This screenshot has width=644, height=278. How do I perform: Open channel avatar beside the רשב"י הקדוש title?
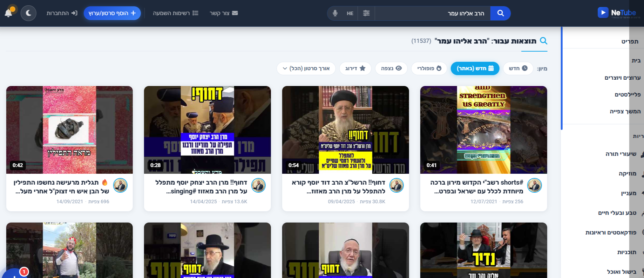point(535,185)
